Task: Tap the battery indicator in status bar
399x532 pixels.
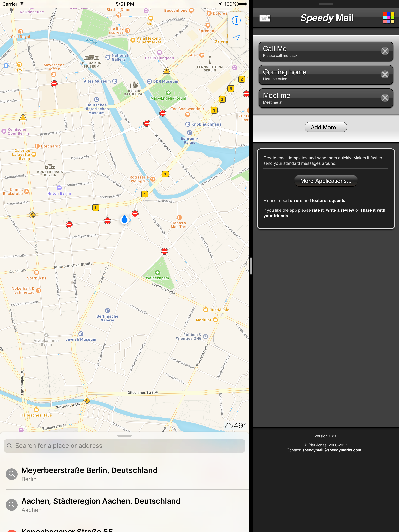Action: pos(242,4)
